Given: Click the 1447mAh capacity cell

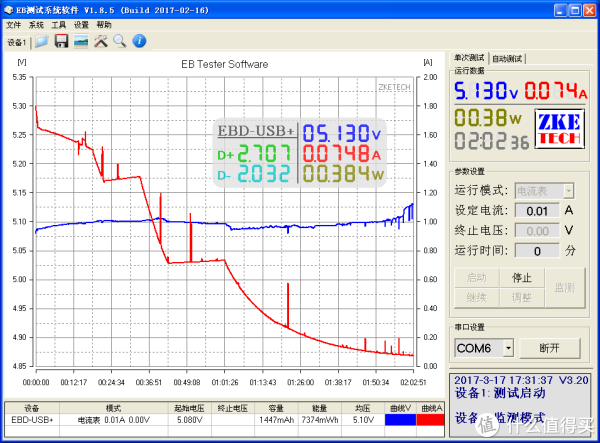Looking at the screenshot, I should click(x=276, y=420).
